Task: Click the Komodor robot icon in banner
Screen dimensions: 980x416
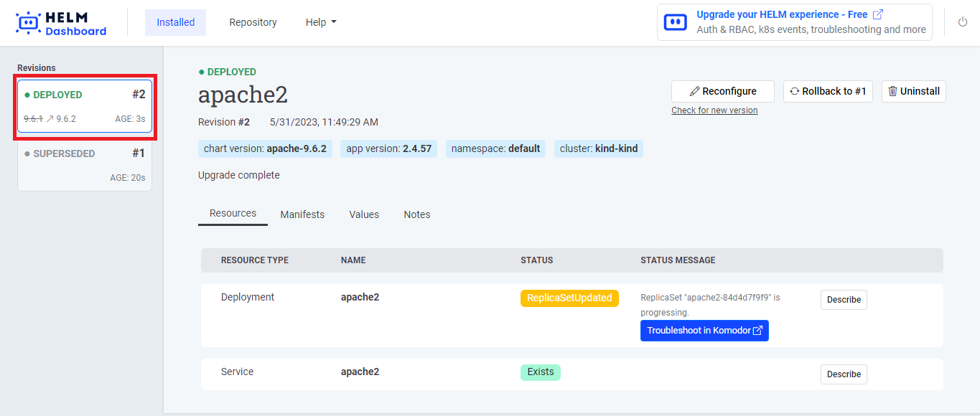Action: (676, 22)
